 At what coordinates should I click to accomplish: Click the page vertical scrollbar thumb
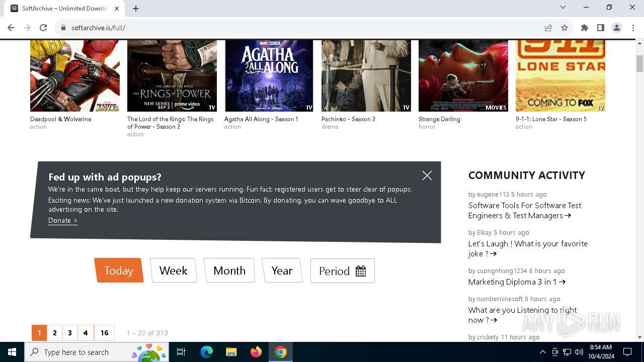pyautogui.click(x=639, y=64)
